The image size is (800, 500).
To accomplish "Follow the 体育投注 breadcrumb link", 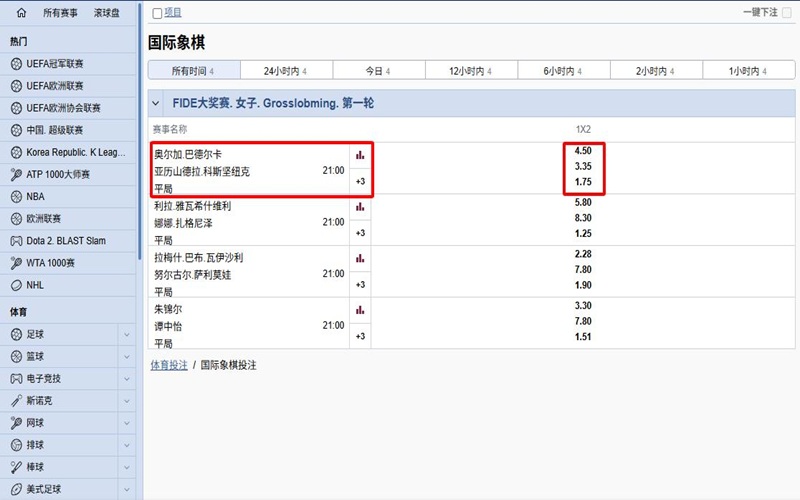I will click(169, 365).
